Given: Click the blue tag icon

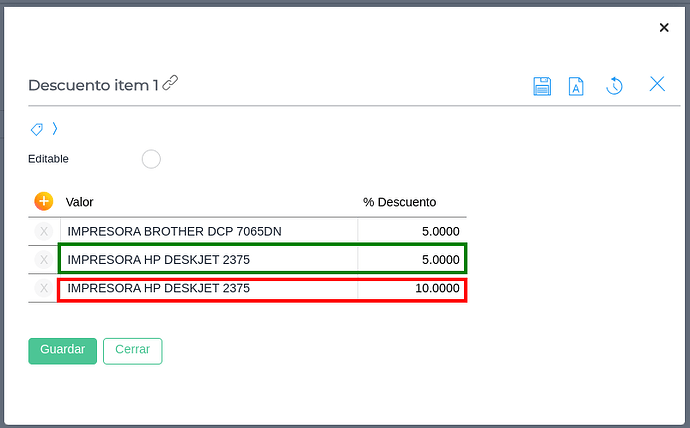Looking at the screenshot, I should tap(37, 129).
